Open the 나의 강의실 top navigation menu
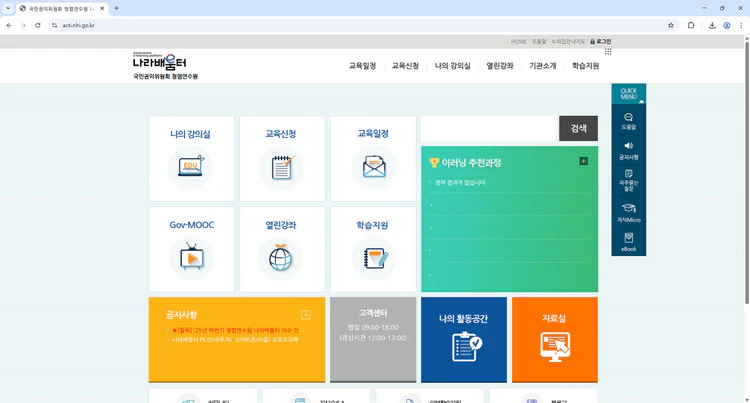The width and height of the screenshot is (750, 403). tap(452, 66)
